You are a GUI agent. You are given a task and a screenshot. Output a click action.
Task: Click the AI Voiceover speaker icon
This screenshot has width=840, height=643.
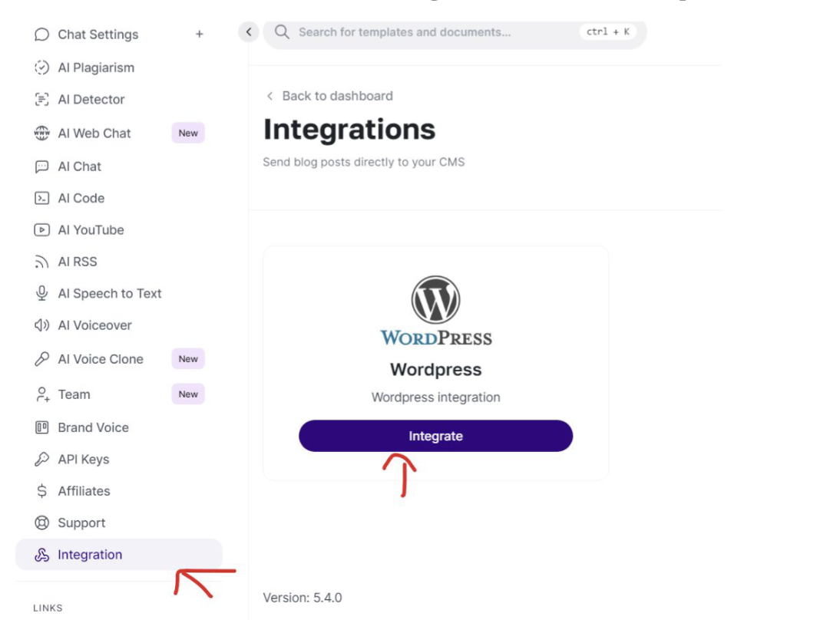click(41, 325)
